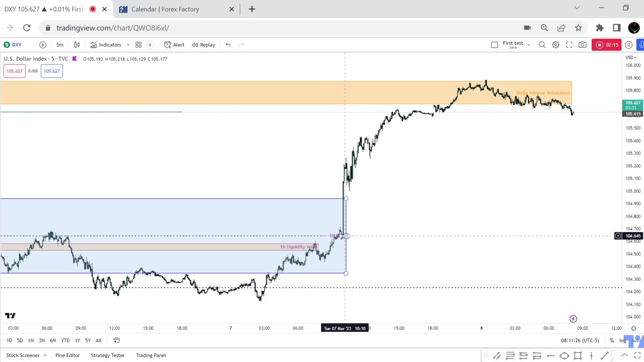Expand the indicators favorites chevron
The image size is (644, 362).
(128, 45)
